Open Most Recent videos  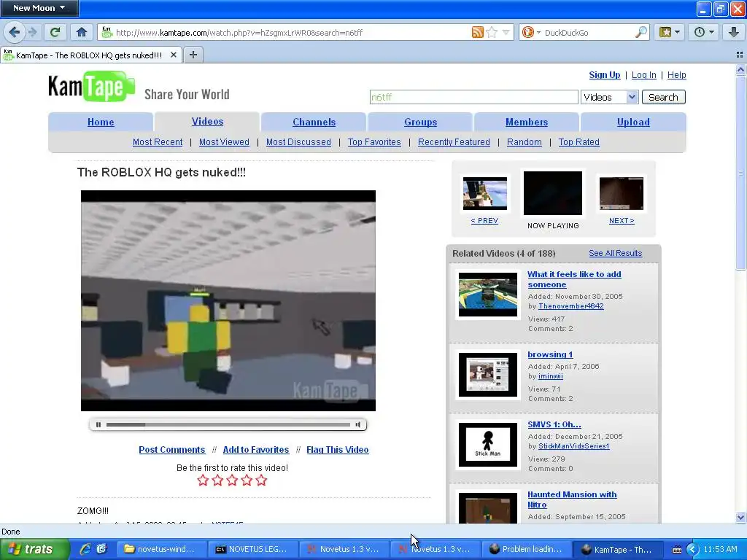pos(158,142)
